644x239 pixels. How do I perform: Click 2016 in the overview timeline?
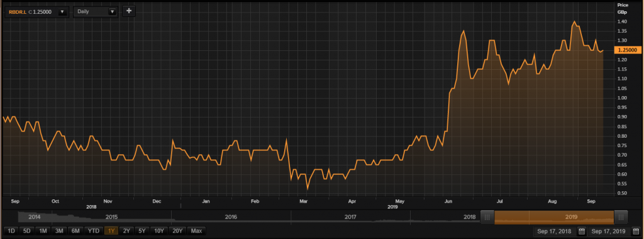[231, 217]
